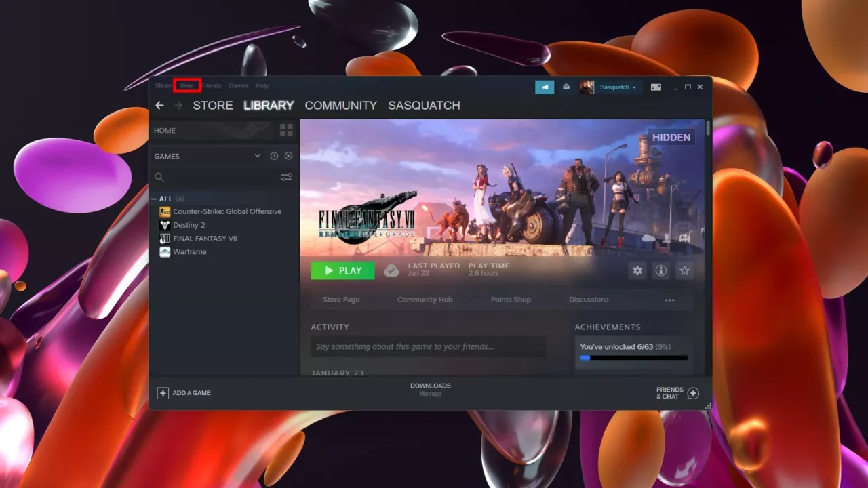Click the achievements progress bar
This screenshot has height=488, width=868.
634,357
